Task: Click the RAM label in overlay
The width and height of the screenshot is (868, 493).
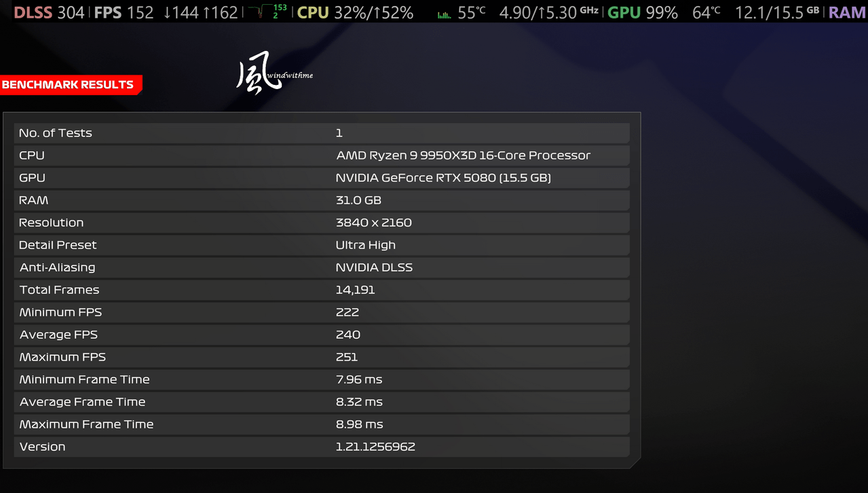Action: pos(846,12)
